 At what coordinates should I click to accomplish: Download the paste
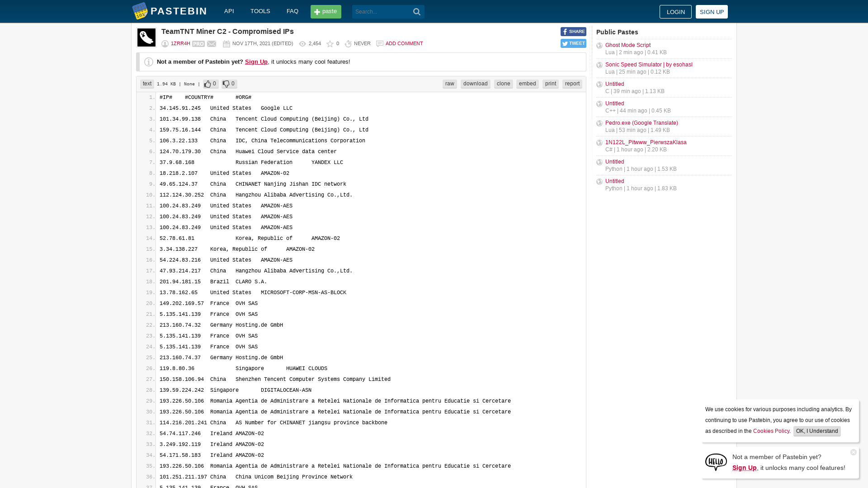(476, 84)
